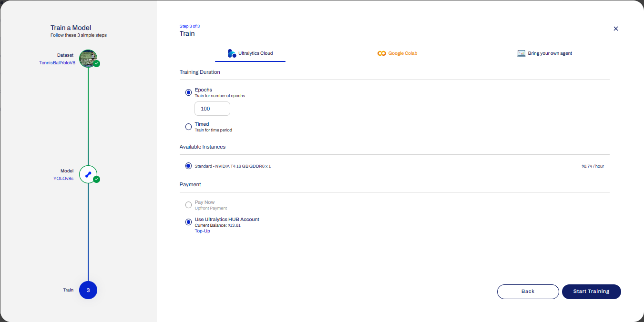Screen dimensions: 644x322
Task: Switch to Bring your own agent tab
Action: coord(544,53)
